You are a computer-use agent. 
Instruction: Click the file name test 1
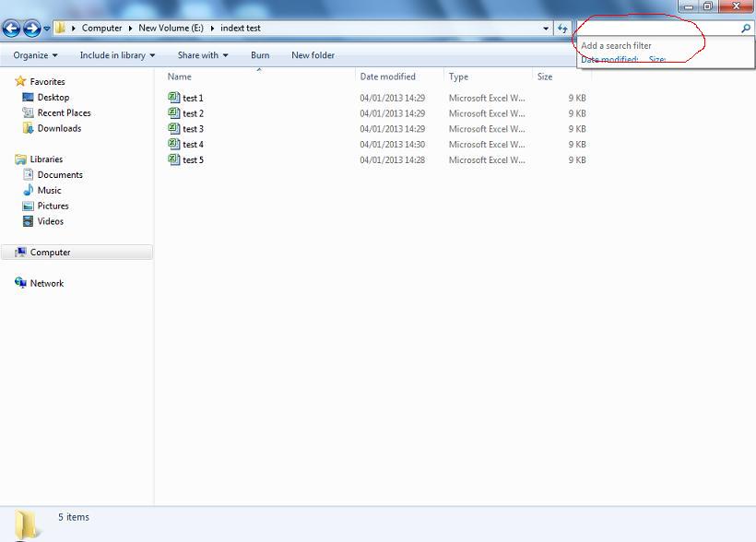click(x=193, y=98)
